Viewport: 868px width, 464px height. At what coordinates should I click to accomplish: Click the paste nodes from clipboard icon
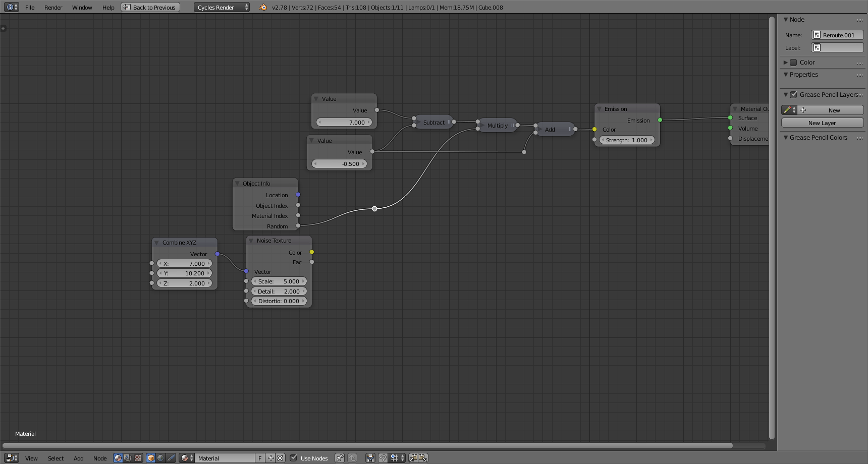pyautogui.click(x=423, y=458)
